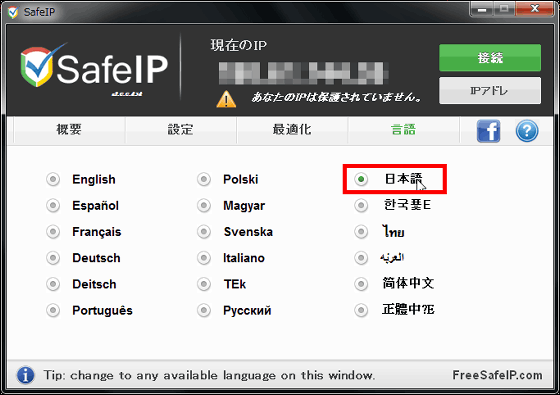Click the blue info icon beside tip
560x395 pixels.
pyautogui.click(x=25, y=375)
